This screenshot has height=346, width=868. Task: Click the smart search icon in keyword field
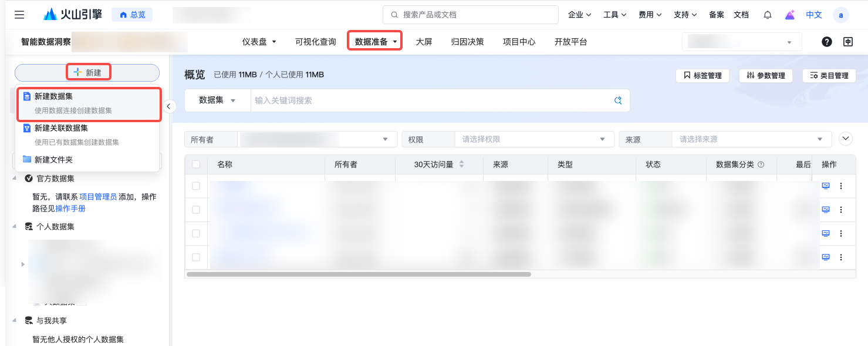click(x=618, y=100)
